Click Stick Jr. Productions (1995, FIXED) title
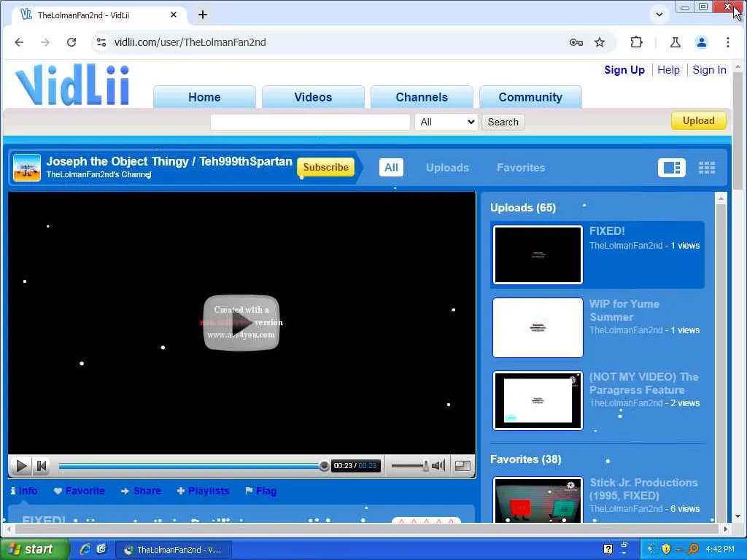This screenshot has width=747, height=560. tap(643, 489)
